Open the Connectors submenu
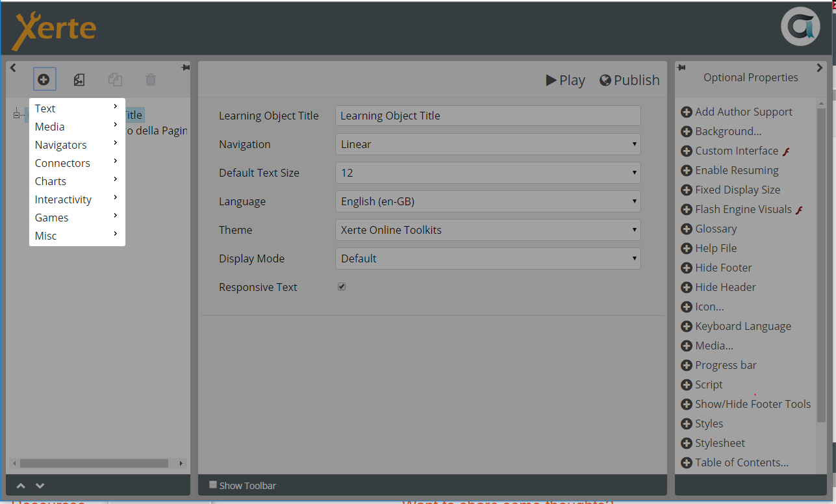 pos(77,163)
